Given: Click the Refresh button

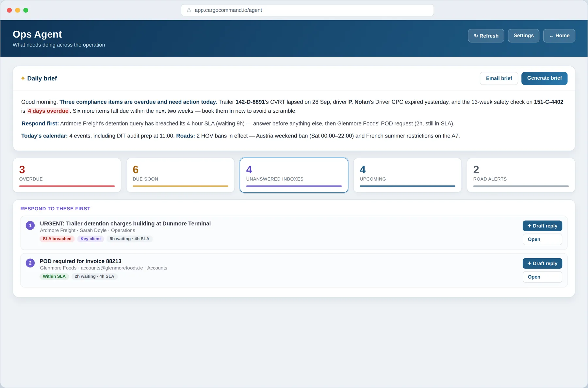Looking at the screenshot, I should [x=486, y=36].
